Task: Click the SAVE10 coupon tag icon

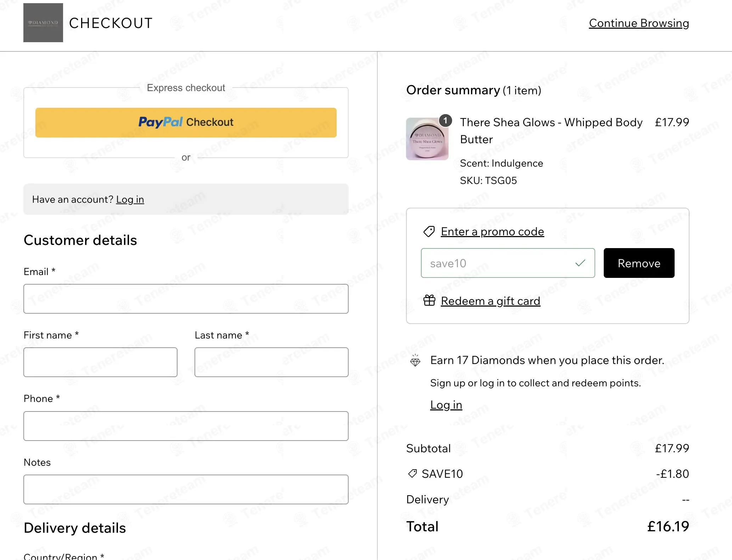Action: click(412, 474)
